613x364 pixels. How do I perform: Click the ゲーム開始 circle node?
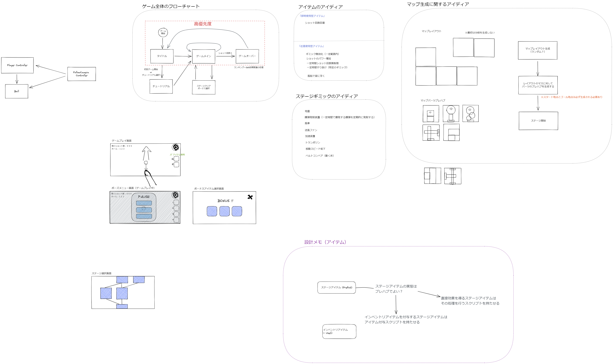[x=163, y=32]
